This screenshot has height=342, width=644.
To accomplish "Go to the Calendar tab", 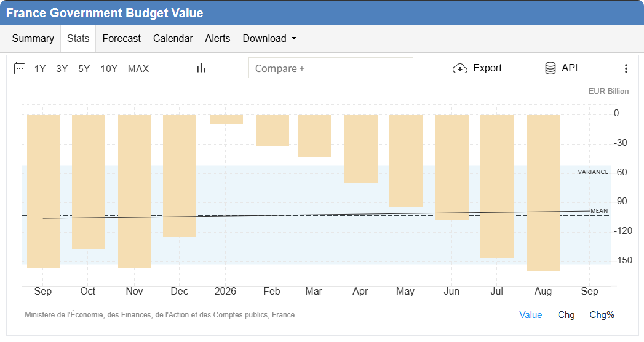I will pyautogui.click(x=173, y=39).
